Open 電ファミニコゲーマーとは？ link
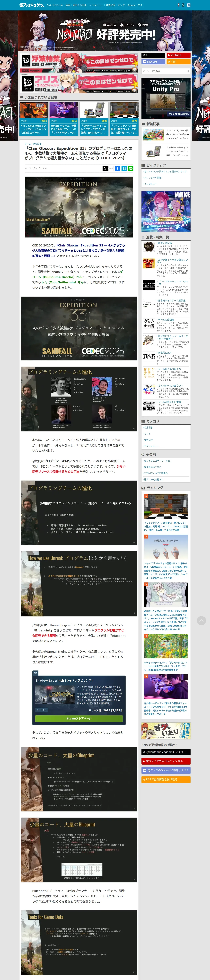This screenshot has width=210, height=980. (x=158, y=461)
